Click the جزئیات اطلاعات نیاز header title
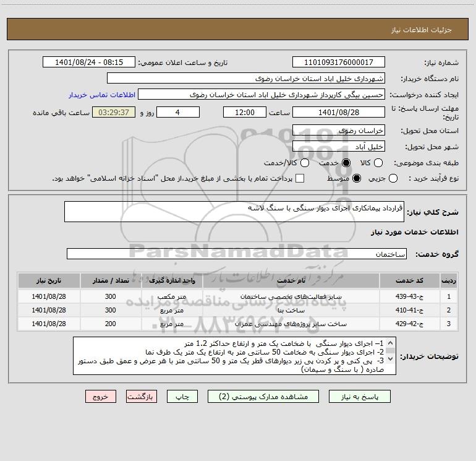The image size is (476, 461). point(422,30)
